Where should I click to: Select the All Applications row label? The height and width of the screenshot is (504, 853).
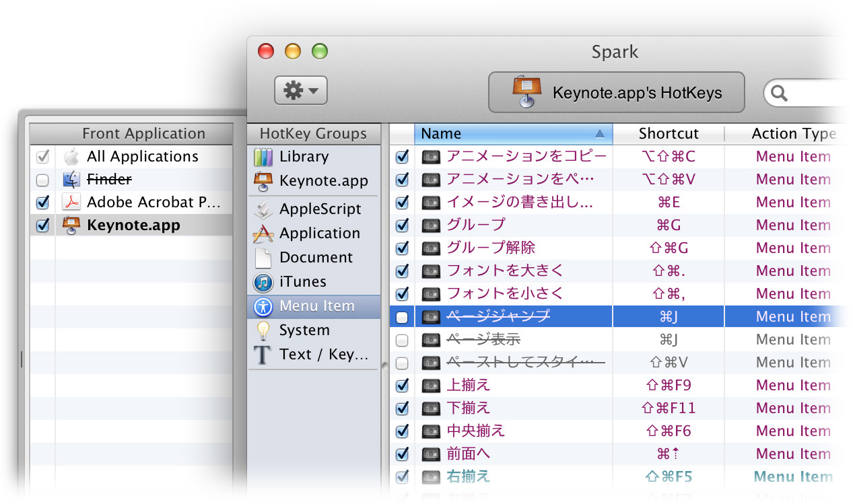click(x=143, y=157)
